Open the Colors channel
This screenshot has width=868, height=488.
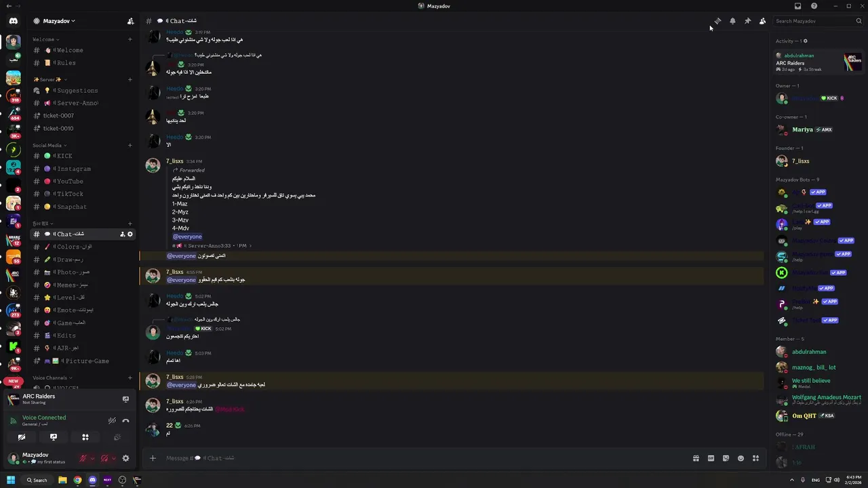74,247
